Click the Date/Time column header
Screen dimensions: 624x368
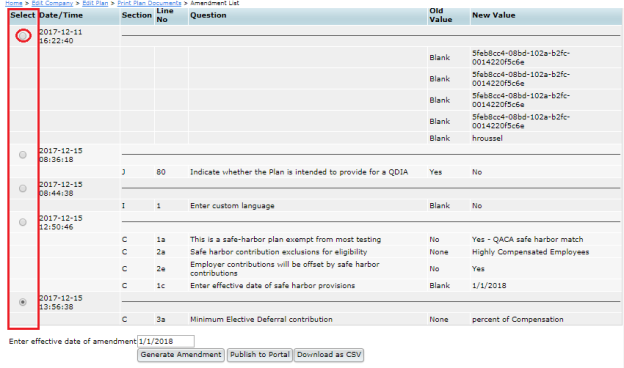pyautogui.click(x=61, y=15)
